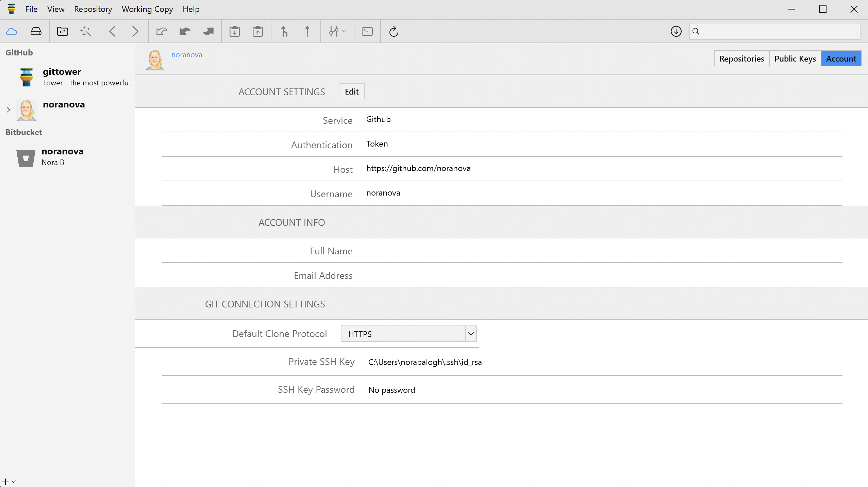Click the Stash save icon

click(234, 32)
